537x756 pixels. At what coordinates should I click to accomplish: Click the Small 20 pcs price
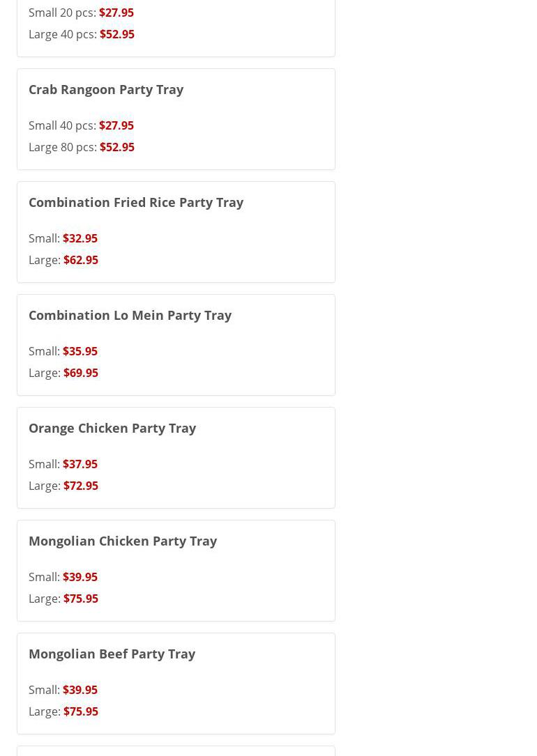(x=116, y=13)
